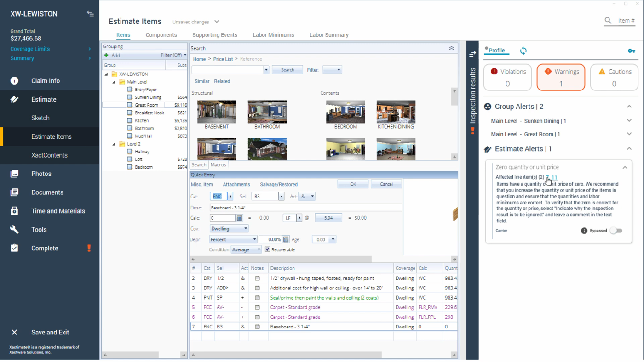Screen dimensions: 644x362
Task: Select the Violations counter card
Action: pos(508,77)
